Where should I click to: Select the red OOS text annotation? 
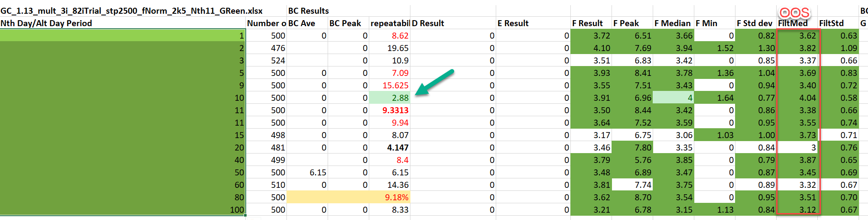pyautogui.click(x=794, y=12)
